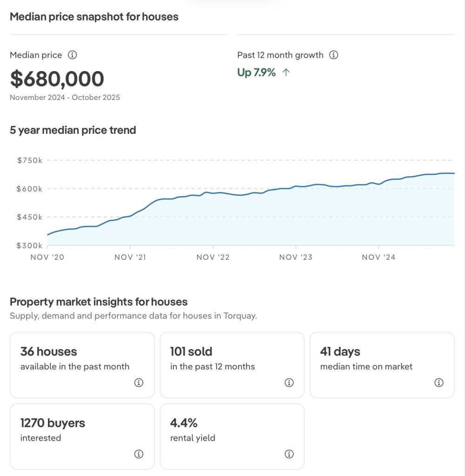Click the $750k gridline label

coord(30,160)
